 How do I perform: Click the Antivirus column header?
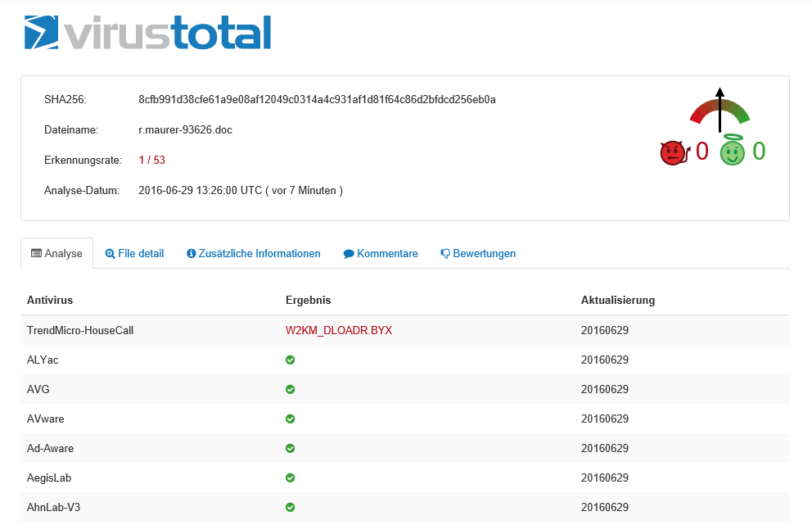coord(50,301)
